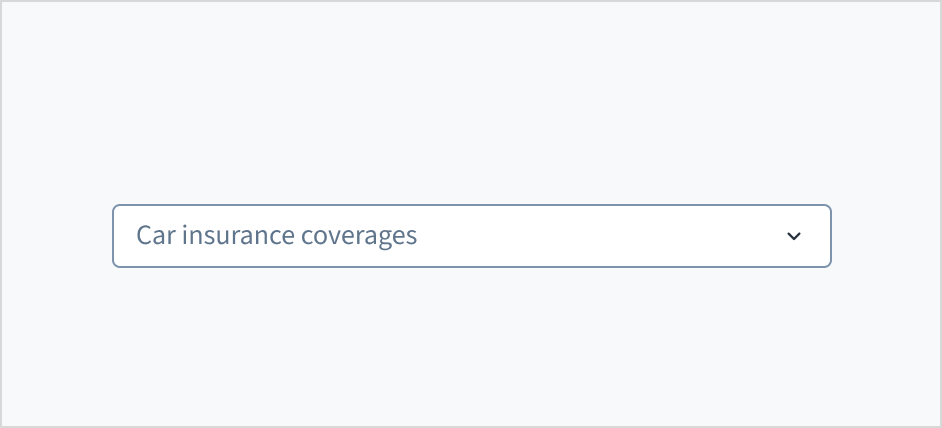Click the chevron-down arrow icon
This screenshot has width=942, height=428.
tap(794, 236)
